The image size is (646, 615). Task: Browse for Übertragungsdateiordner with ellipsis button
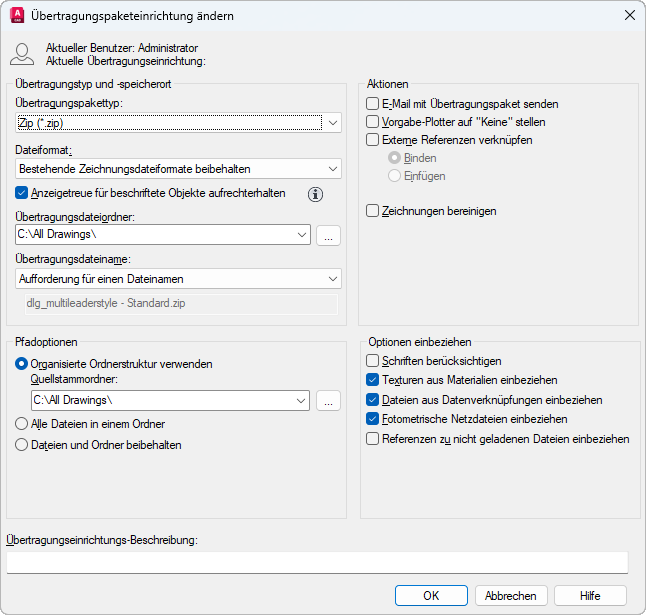328,235
